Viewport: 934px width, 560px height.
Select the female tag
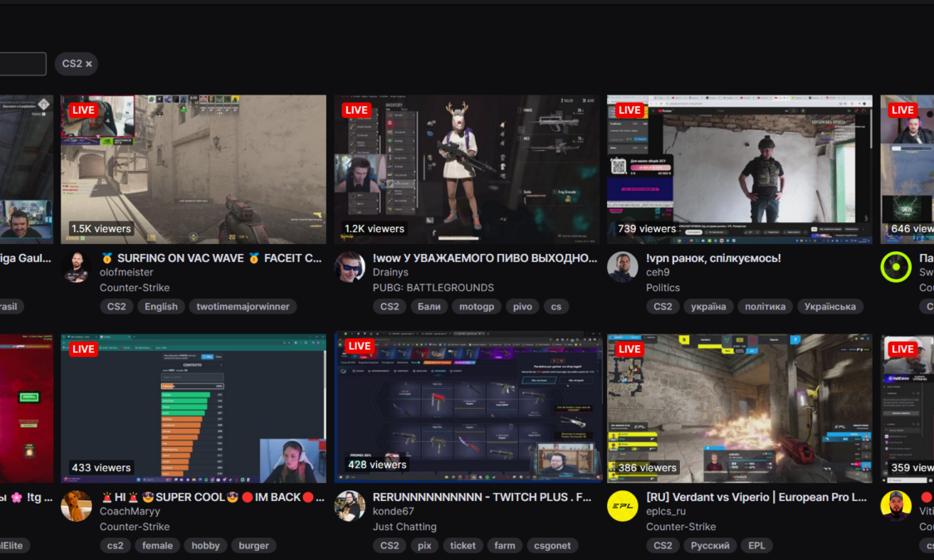pos(157,545)
